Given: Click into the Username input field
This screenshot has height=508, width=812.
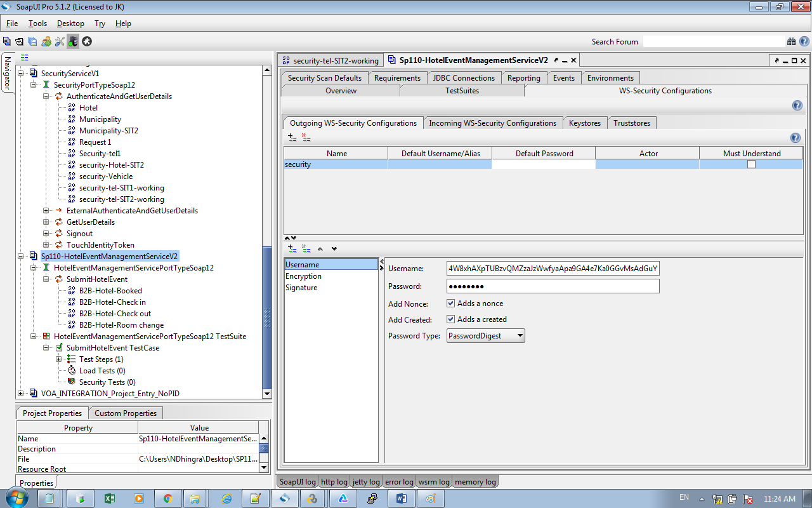Looking at the screenshot, I should point(553,269).
